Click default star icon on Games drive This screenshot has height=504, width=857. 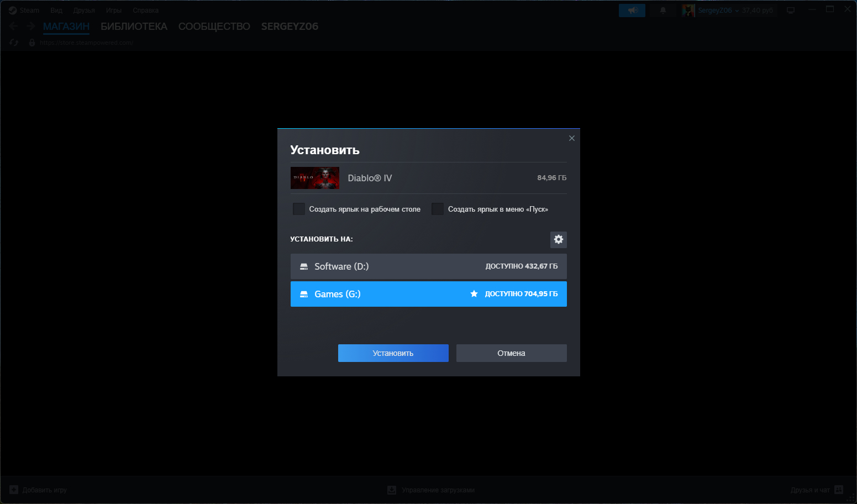[x=474, y=294]
